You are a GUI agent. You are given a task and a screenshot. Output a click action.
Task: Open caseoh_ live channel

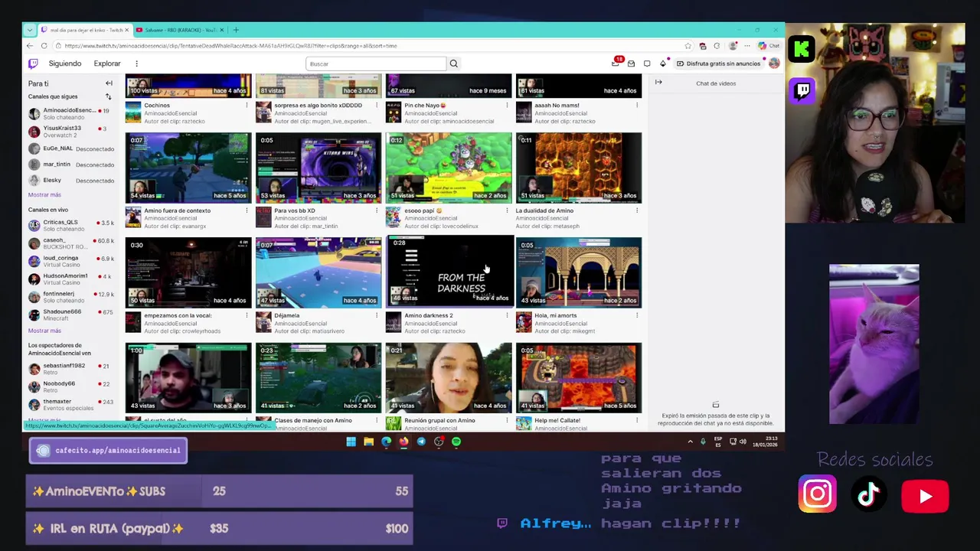click(70, 243)
